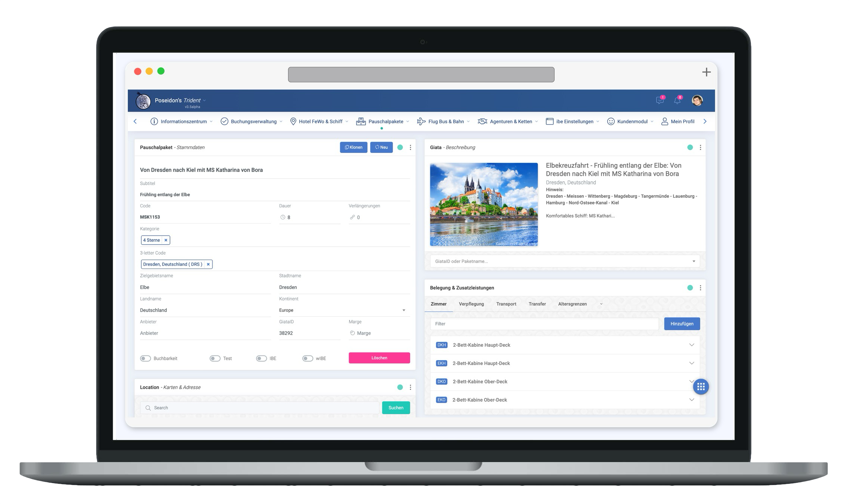This screenshot has height=504, width=849.
Task: Turn on the wIBE switch
Action: point(308,358)
